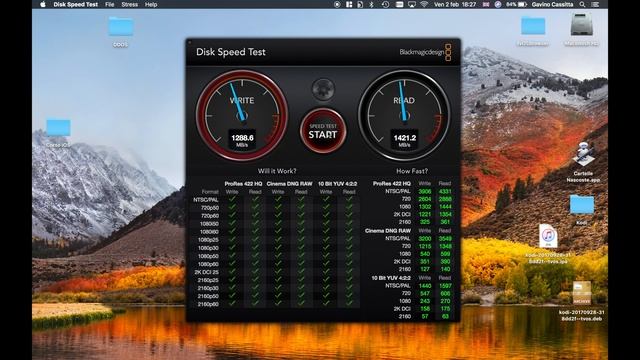This screenshot has width=640, height=360.
Task: Click the READ speed gauge
Action: click(x=404, y=116)
